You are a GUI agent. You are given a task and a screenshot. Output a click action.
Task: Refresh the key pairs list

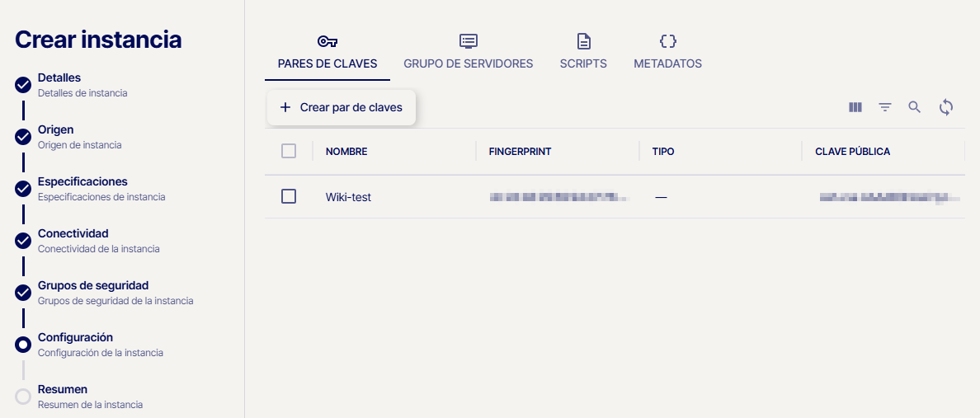point(946,107)
